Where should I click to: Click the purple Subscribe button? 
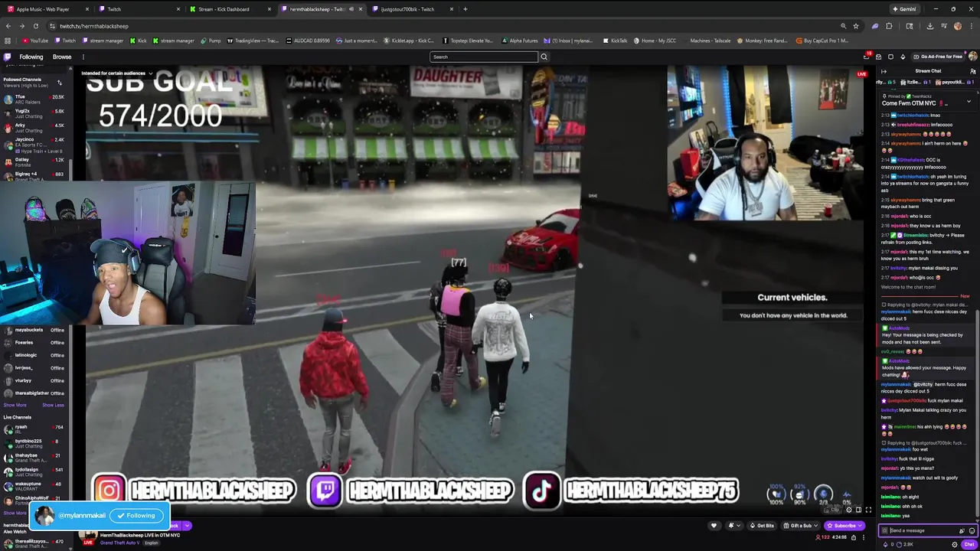pyautogui.click(x=844, y=526)
